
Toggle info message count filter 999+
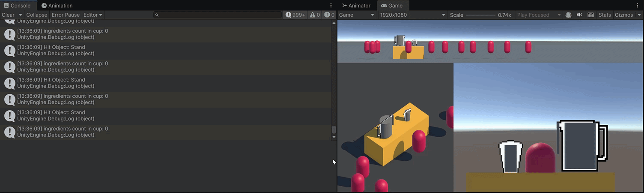295,15
